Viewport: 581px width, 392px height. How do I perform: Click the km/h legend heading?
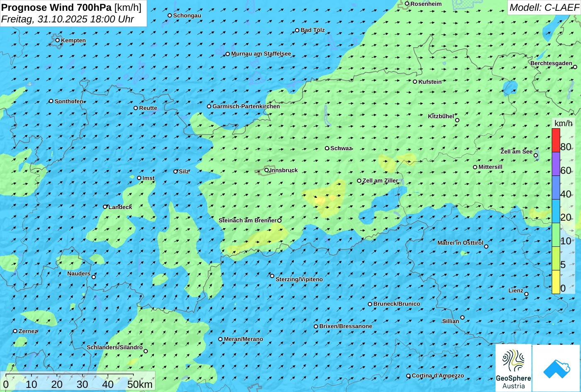(563, 124)
